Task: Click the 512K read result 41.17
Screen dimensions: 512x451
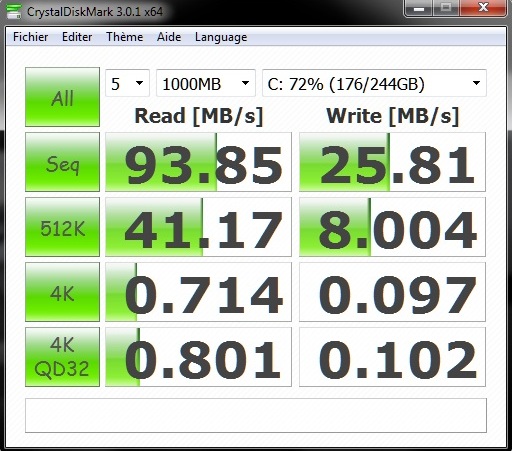Action: [x=198, y=227]
